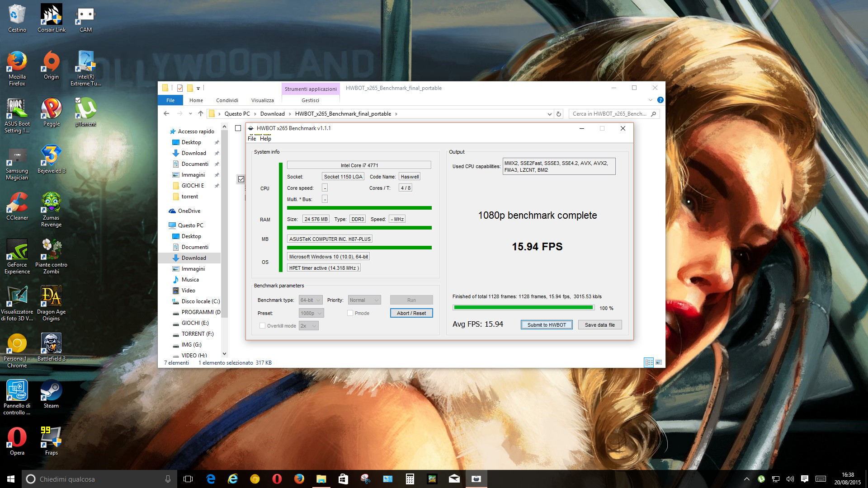This screenshot has width=868, height=488.
Task: Select OneDrive in navigation pane
Action: pyautogui.click(x=189, y=211)
